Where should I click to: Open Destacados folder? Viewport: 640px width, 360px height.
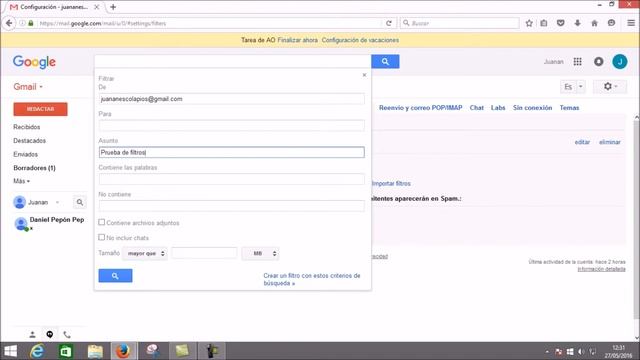[29, 140]
